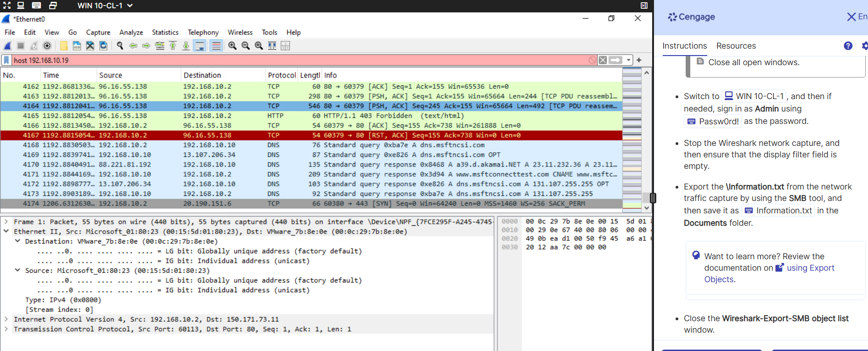
Task: Restart the current capture
Action: (x=34, y=45)
